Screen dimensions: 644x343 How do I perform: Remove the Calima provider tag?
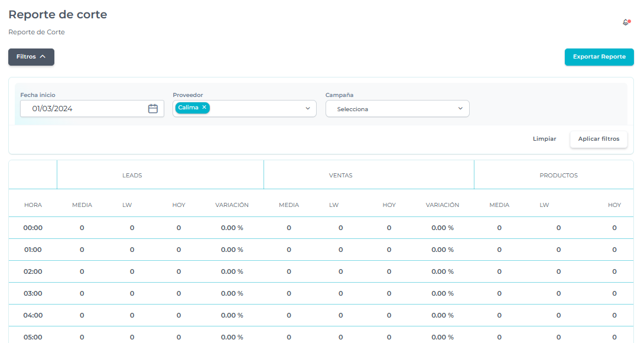[204, 108]
